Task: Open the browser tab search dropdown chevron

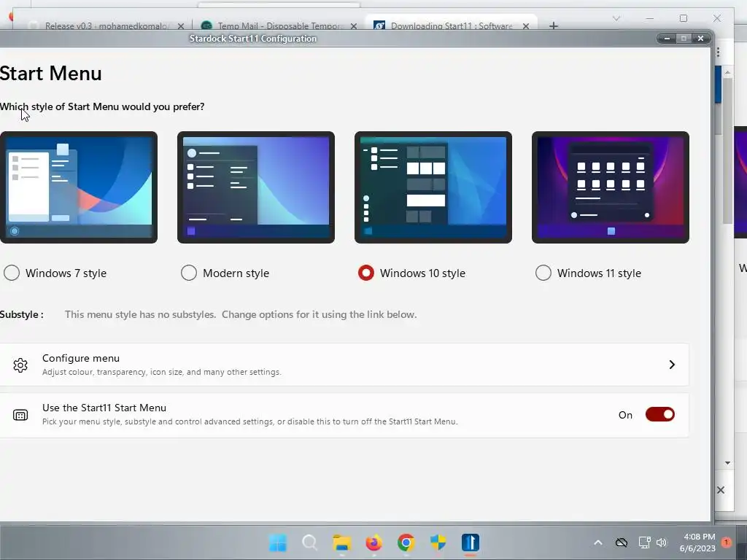Action: pos(616,18)
